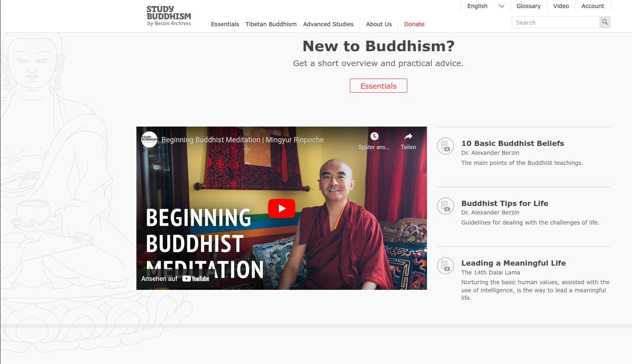Open the Essentials menu in navigation
The height and width of the screenshot is (364, 632).
225,24
